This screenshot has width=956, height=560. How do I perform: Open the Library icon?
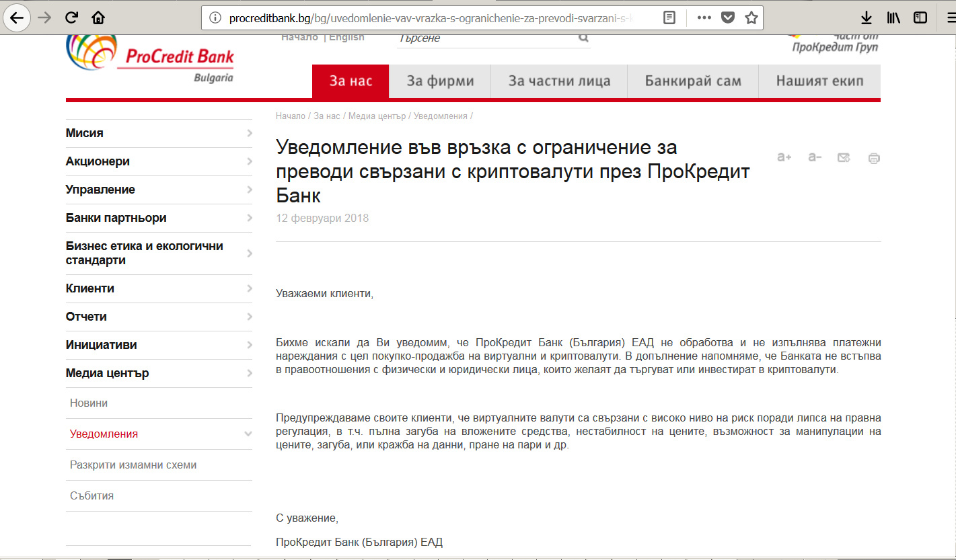893,17
